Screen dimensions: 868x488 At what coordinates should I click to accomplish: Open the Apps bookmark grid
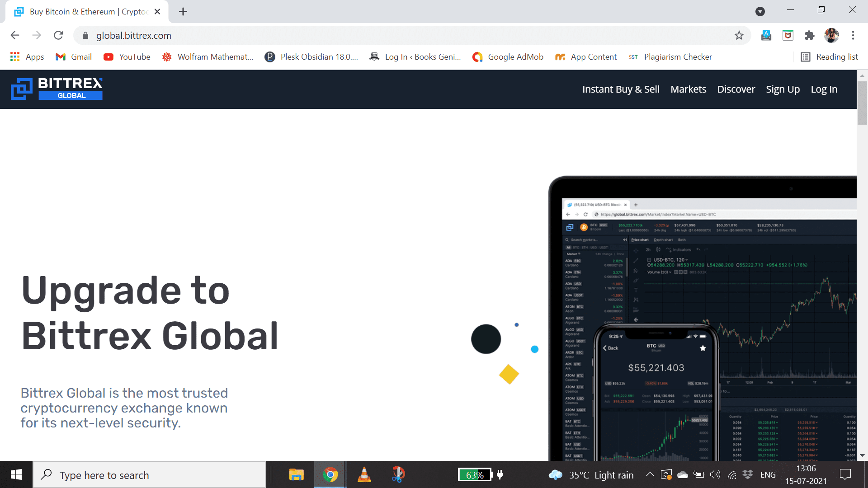click(x=27, y=57)
